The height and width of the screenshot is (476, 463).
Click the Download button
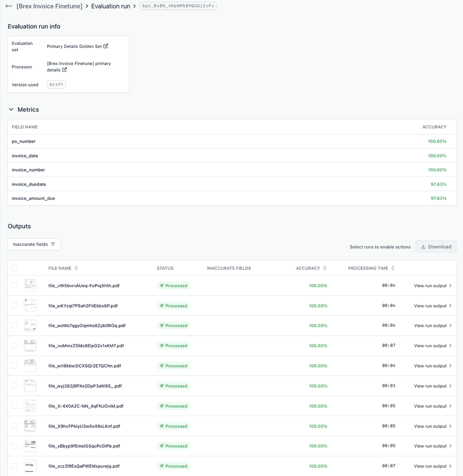click(436, 246)
